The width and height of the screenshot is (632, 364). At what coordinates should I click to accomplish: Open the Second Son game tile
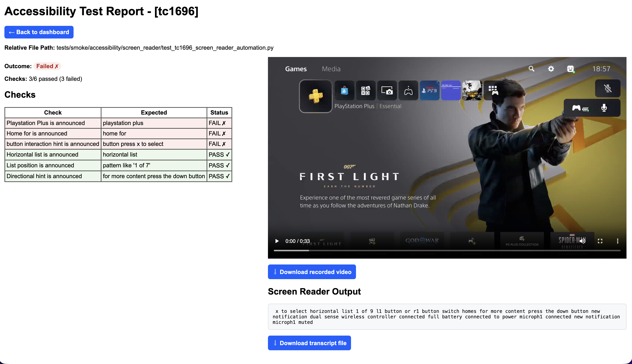tap(472, 90)
